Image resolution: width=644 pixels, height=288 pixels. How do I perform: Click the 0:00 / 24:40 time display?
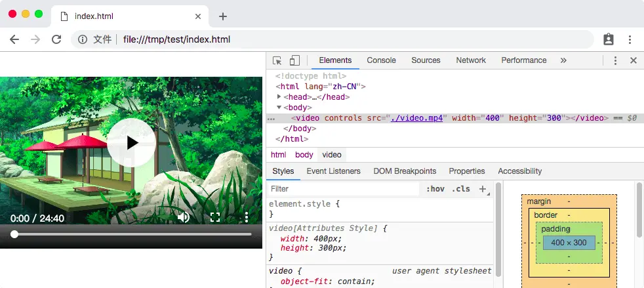37,218
